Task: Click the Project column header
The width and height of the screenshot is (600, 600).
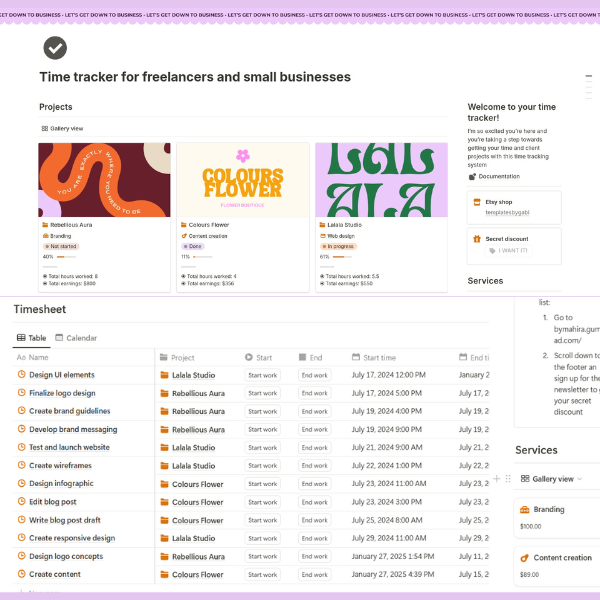Action: [177, 357]
